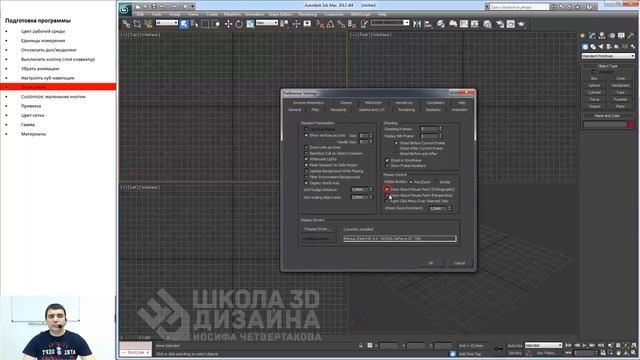The image size is (640, 360).
Task: Increase the Wheel Zoom Increment spinner
Action: pos(450,207)
